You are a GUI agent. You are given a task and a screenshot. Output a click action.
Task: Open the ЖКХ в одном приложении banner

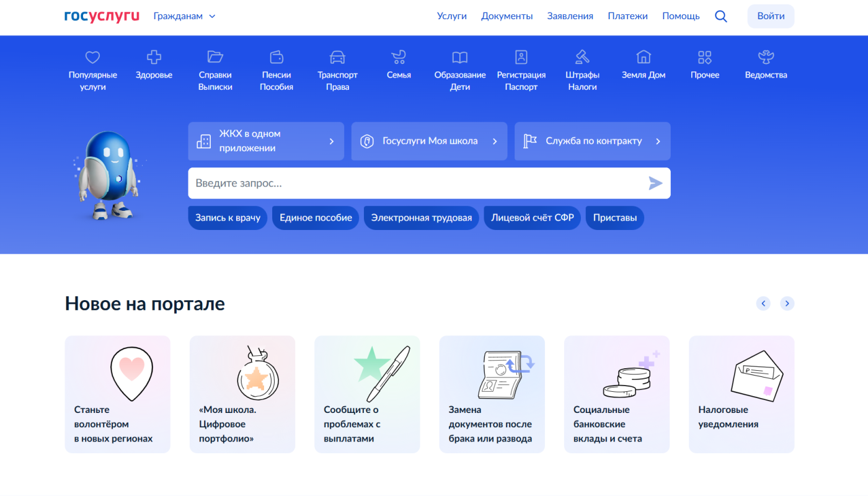point(266,141)
